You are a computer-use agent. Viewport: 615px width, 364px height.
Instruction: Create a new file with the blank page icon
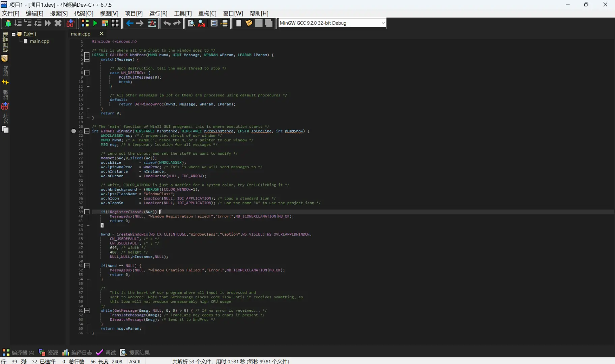239,23
